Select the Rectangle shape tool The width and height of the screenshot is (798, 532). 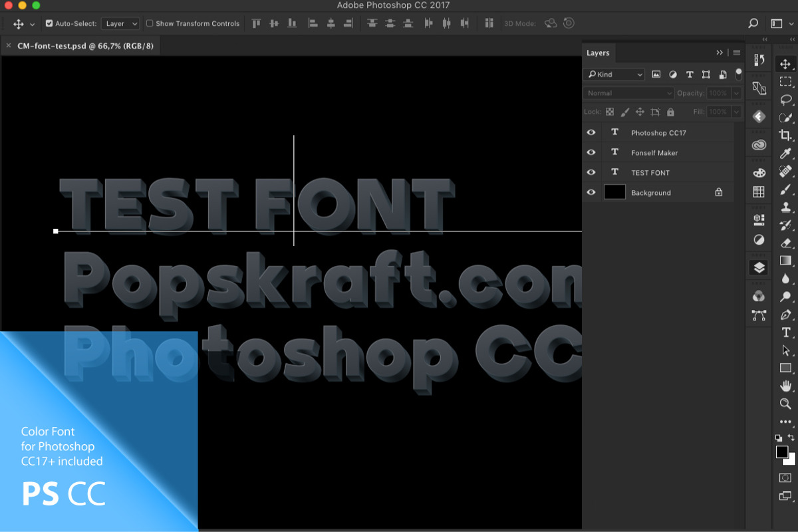pyautogui.click(x=785, y=368)
